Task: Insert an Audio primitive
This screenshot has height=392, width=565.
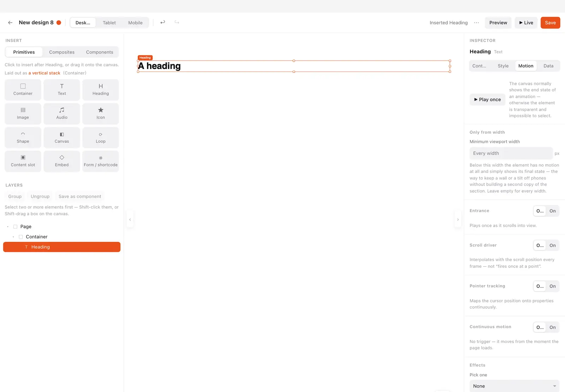Action: 62,114
